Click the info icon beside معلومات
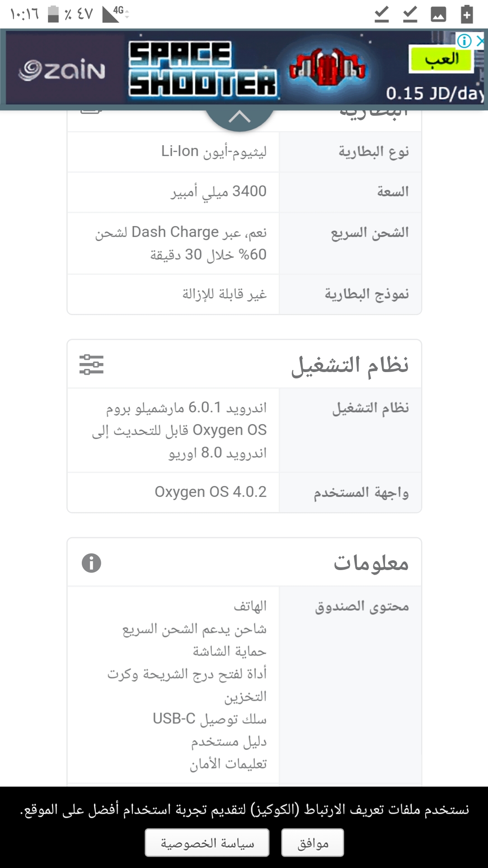 (x=91, y=563)
